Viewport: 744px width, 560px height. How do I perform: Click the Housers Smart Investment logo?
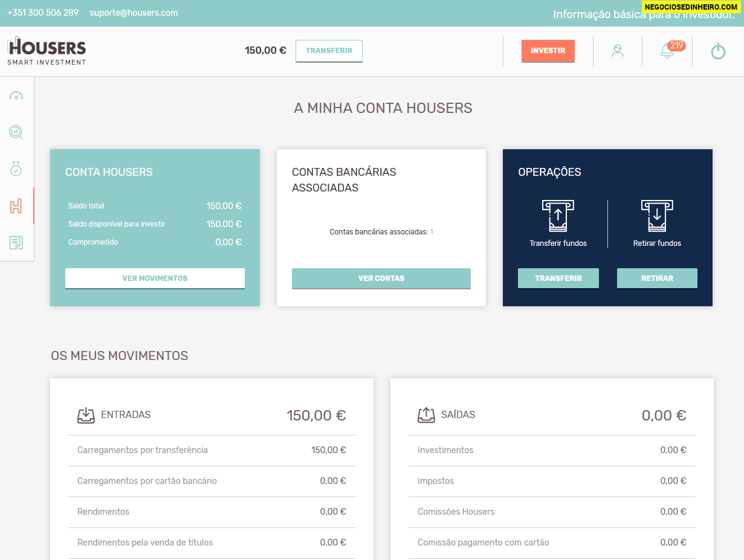[x=47, y=51]
